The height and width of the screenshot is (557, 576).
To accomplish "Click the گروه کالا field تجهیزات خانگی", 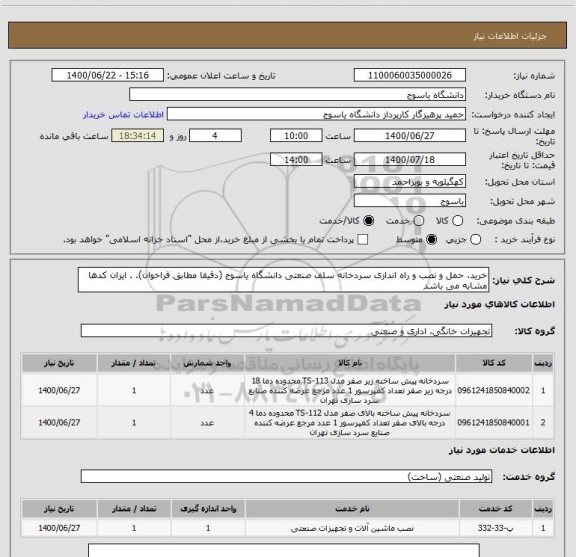I will point(286,331).
